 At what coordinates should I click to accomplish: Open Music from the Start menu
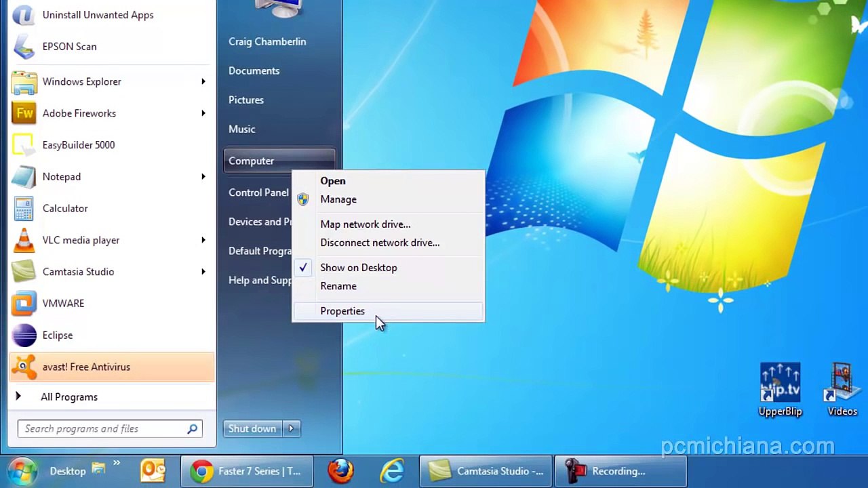coord(242,129)
